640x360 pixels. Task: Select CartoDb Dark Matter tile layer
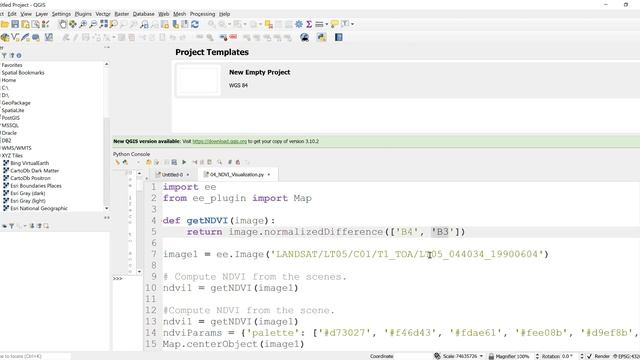(x=34, y=171)
